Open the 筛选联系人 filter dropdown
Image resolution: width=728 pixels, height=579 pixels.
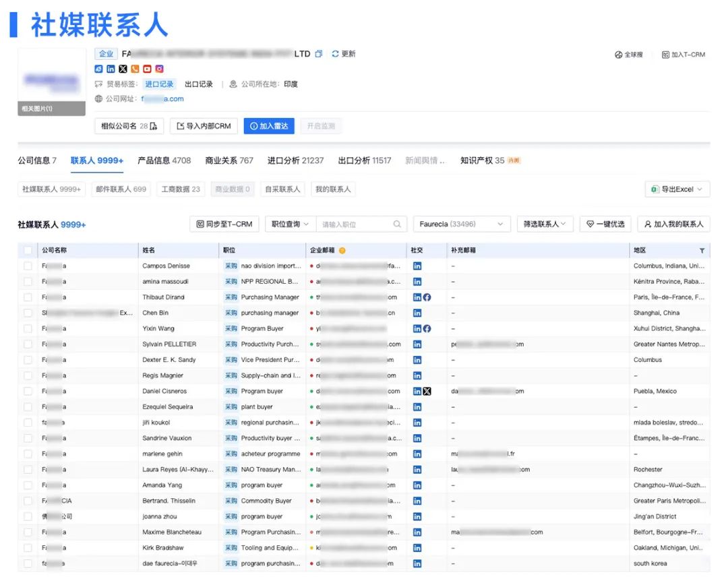point(545,224)
